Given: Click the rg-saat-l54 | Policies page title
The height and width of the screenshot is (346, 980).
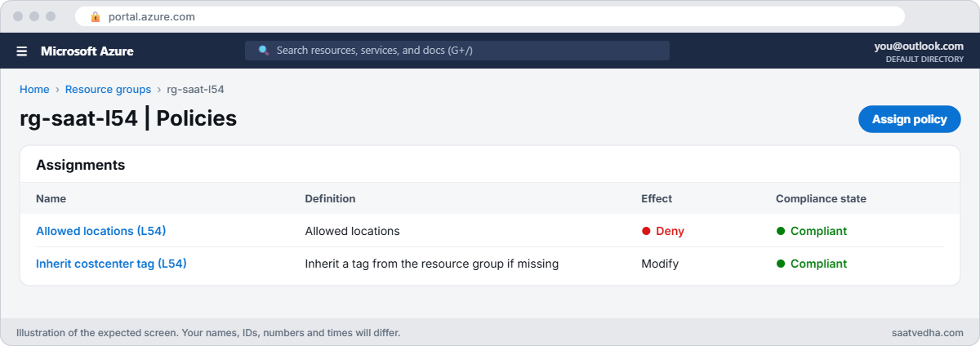Looking at the screenshot, I should 128,119.
